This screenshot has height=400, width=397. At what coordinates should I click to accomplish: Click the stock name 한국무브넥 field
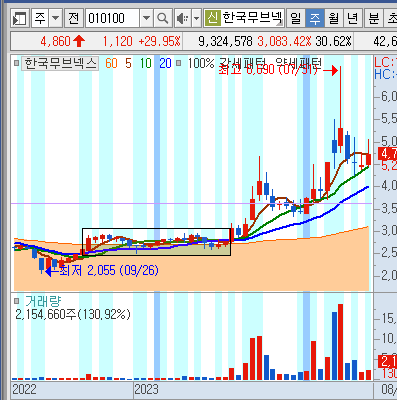click(x=252, y=18)
